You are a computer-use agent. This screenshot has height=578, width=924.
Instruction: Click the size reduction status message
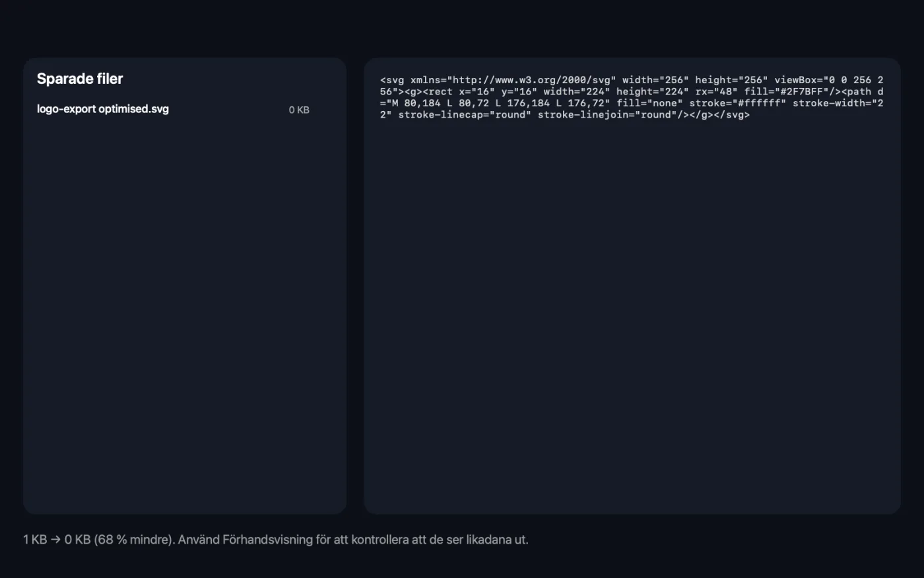pos(276,540)
